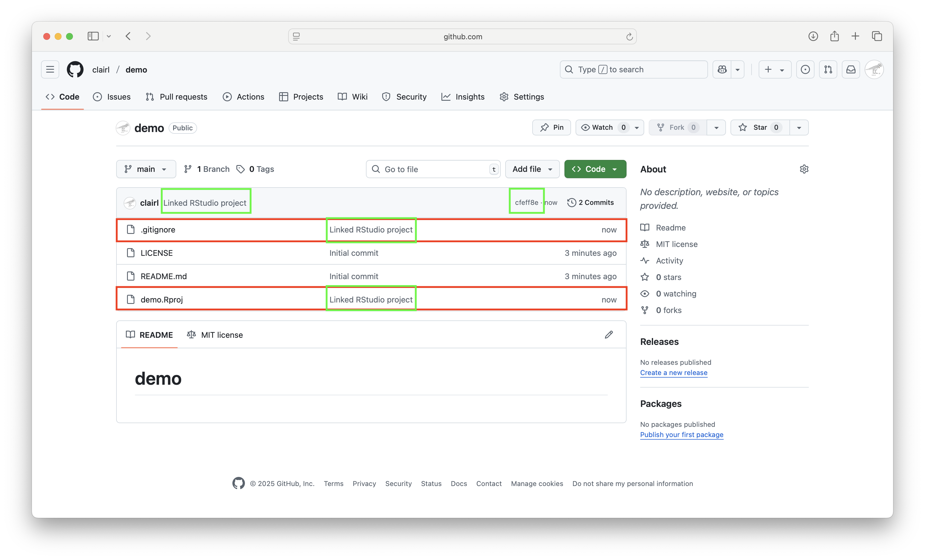Edit README with the pencil icon
The width and height of the screenshot is (925, 560).
pyautogui.click(x=609, y=335)
